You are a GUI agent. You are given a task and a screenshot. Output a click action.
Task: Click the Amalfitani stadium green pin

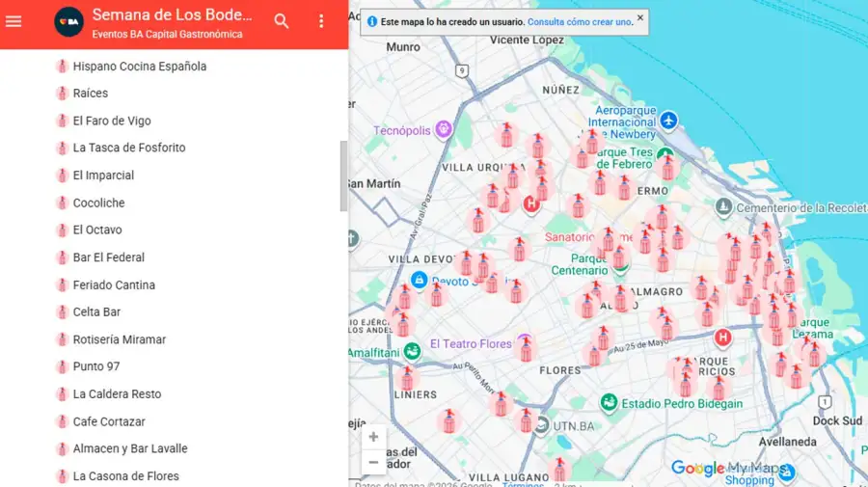pyautogui.click(x=412, y=351)
